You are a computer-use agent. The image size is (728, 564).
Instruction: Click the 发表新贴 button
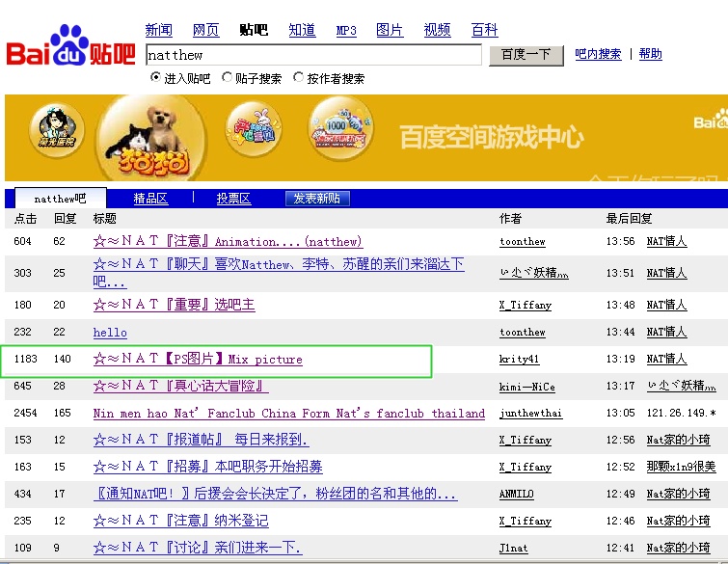point(317,199)
